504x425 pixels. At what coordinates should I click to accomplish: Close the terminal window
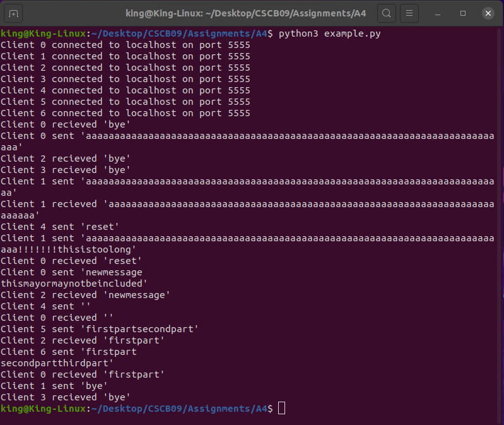[x=488, y=13]
